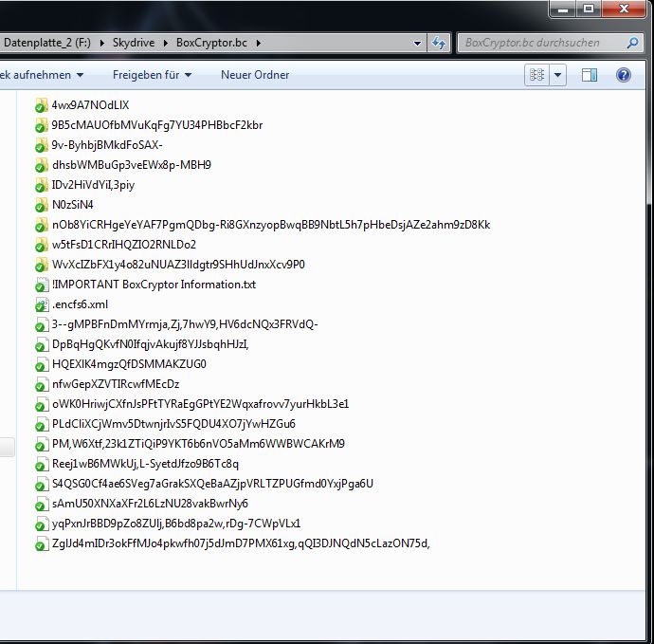This screenshot has width=654, height=644.
Task: Click folder icon of N0zSiN4
Action: click(x=41, y=206)
